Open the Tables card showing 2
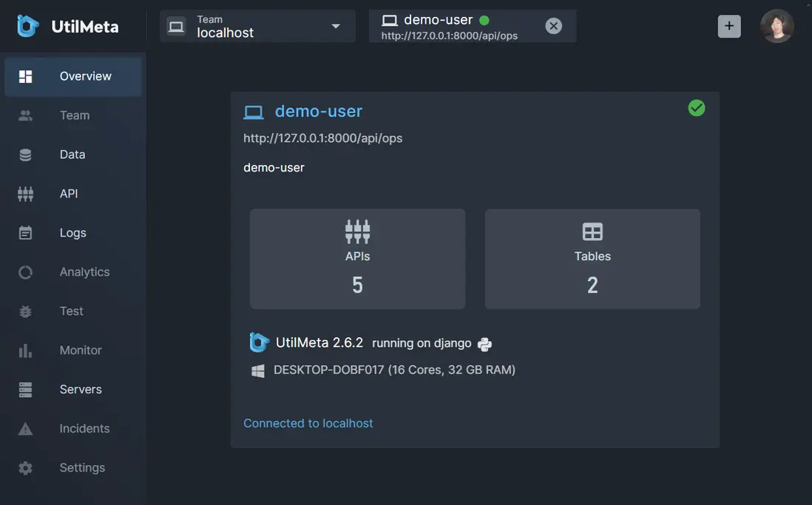This screenshot has height=505, width=812. pyautogui.click(x=592, y=258)
